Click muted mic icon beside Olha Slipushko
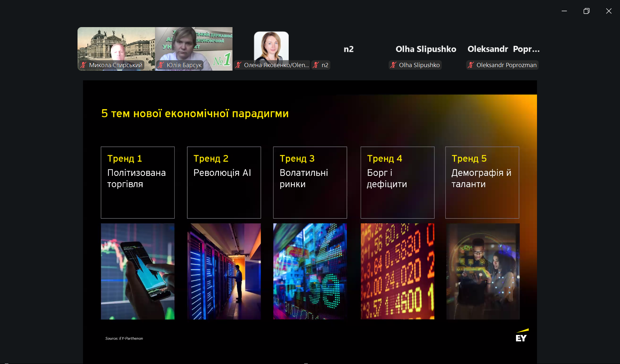The image size is (620, 364). pyautogui.click(x=393, y=65)
